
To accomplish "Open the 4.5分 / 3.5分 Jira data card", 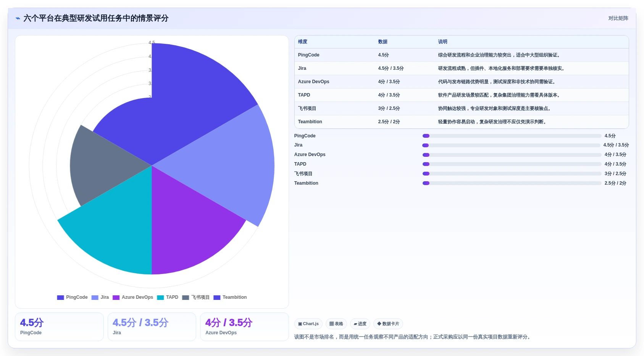I will point(152,327).
